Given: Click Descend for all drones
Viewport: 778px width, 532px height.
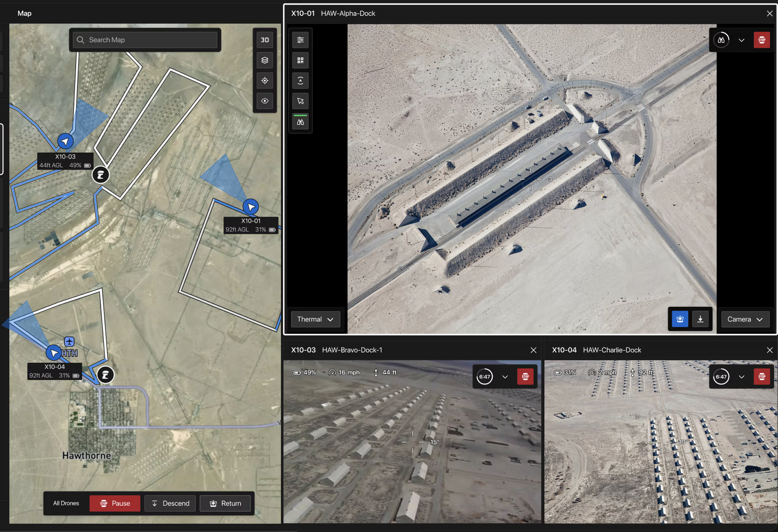Looking at the screenshot, I should point(170,503).
